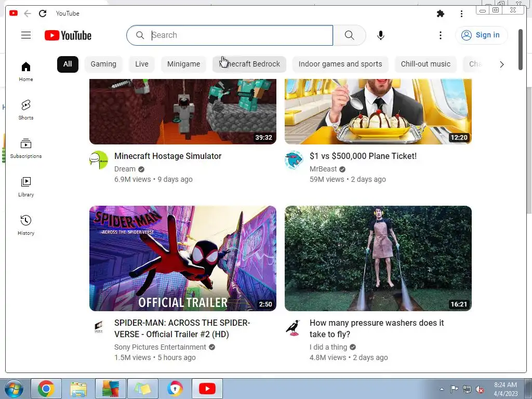Reload the page with refresh icon
532x399 pixels.
43,14
